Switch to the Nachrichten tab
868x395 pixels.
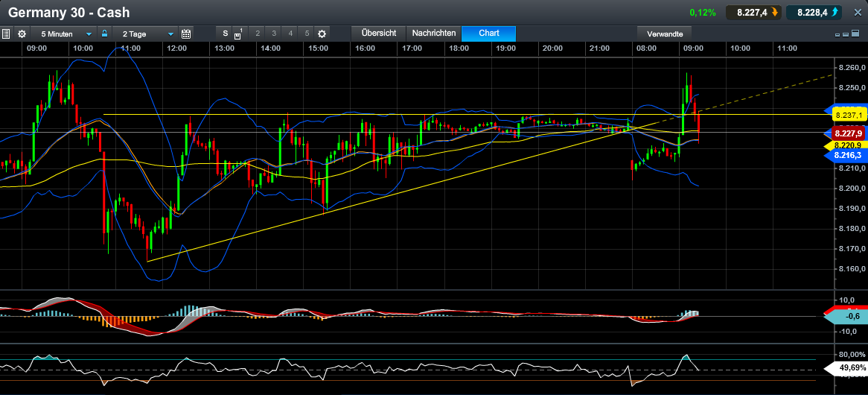(434, 34)
